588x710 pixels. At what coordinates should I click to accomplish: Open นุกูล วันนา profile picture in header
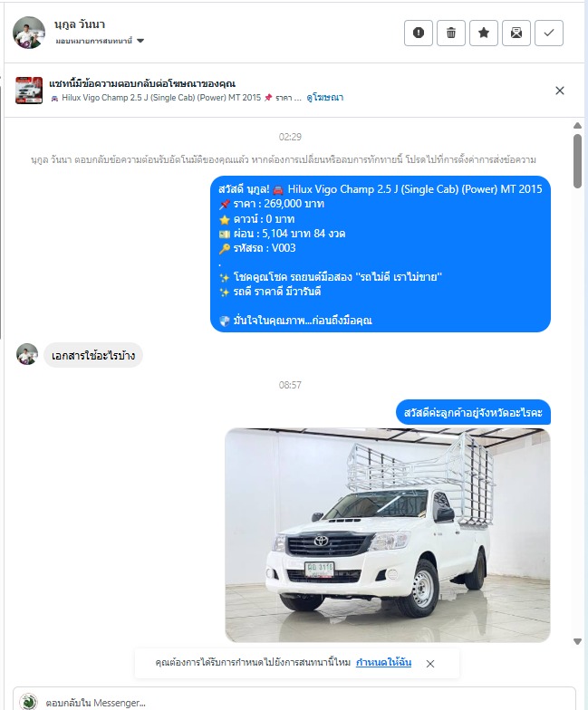click(29, 33)
